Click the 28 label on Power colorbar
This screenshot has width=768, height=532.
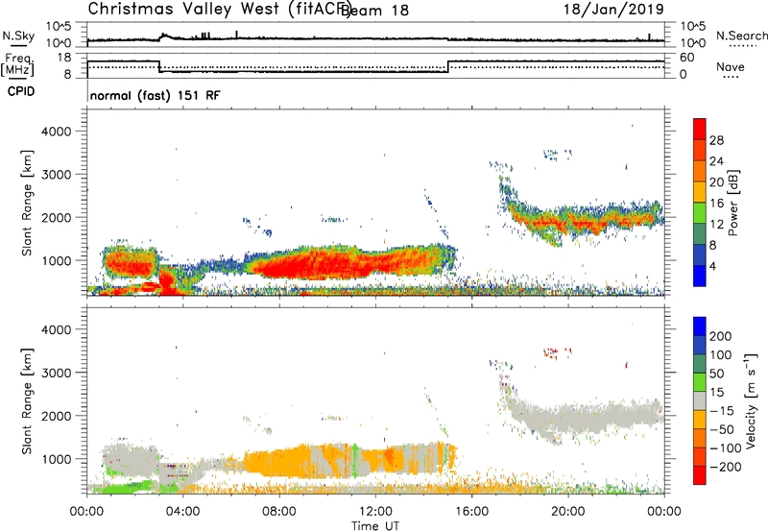pyautogui.click(x=716, y=140)
